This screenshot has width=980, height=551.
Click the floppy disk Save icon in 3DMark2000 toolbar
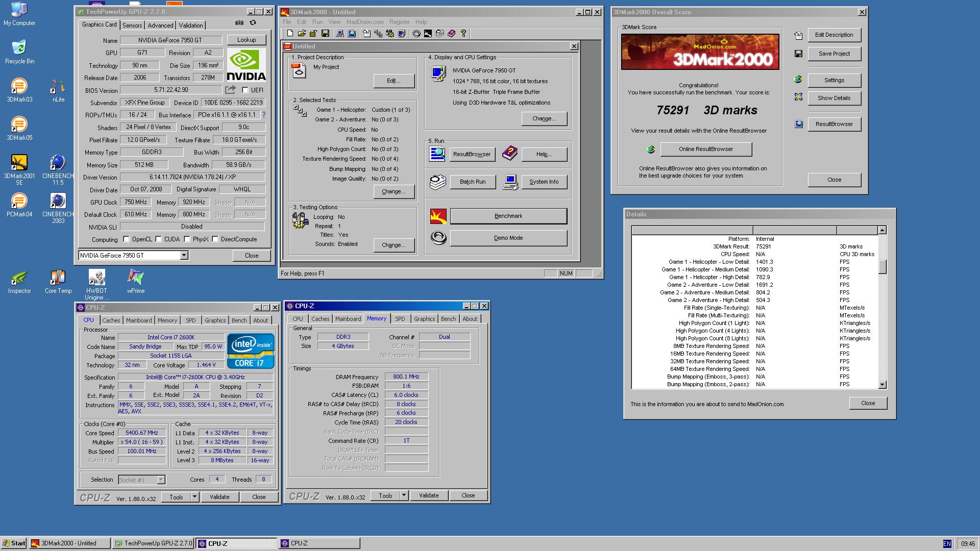pyautogui.click(x=325, y=33)
